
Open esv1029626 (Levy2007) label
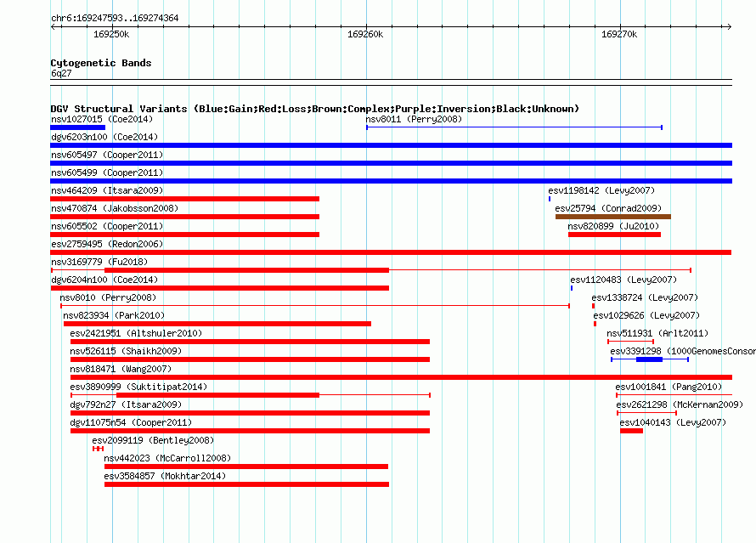click(646, 315)
